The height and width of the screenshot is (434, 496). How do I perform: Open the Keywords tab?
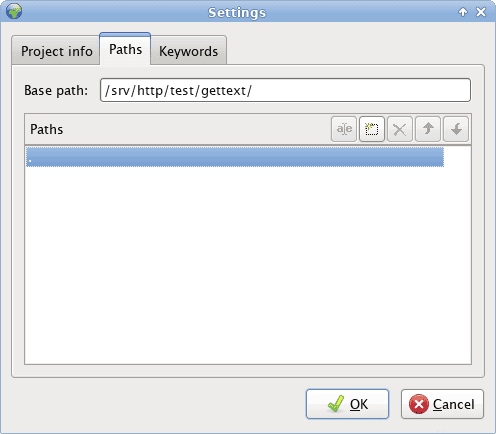pyautogui.click(x=189, y=51)
